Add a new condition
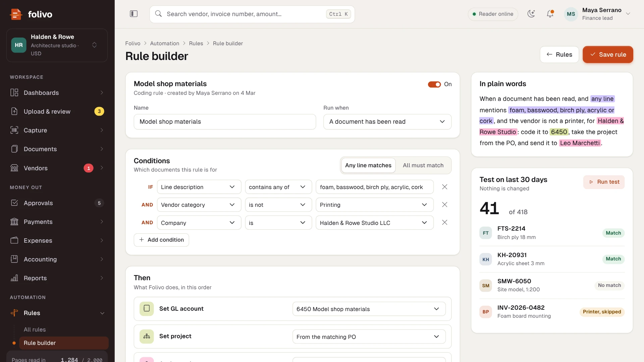This screenshot has width=644, height=362. [161, 240]
